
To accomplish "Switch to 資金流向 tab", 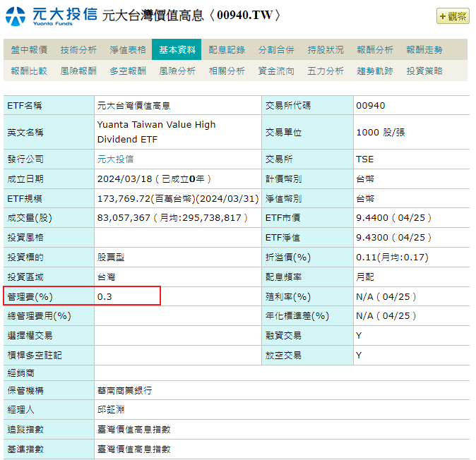I will pos(276,71).
